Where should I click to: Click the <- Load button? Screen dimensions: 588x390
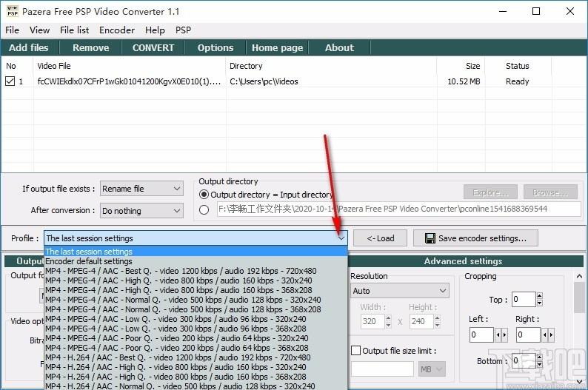pyautogui.click(x=380, y=238)
